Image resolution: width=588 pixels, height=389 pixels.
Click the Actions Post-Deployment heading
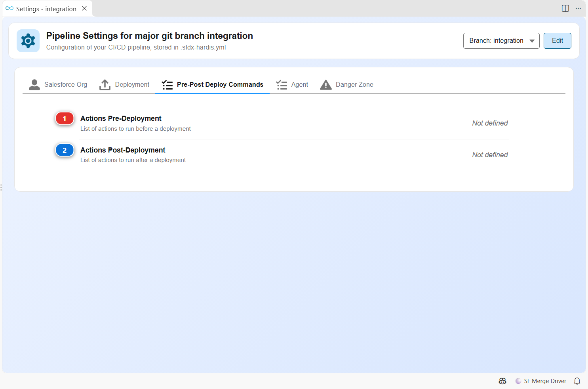123,150
